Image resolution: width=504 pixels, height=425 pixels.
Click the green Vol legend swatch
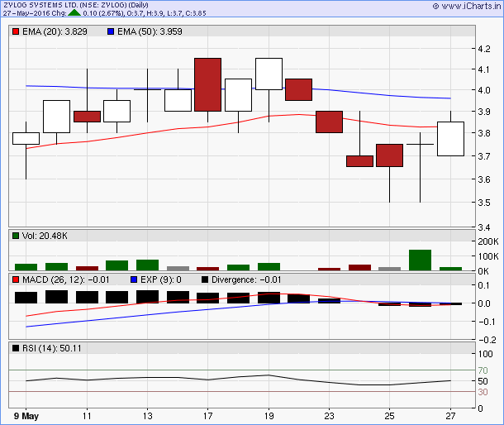tap(16, 236)
